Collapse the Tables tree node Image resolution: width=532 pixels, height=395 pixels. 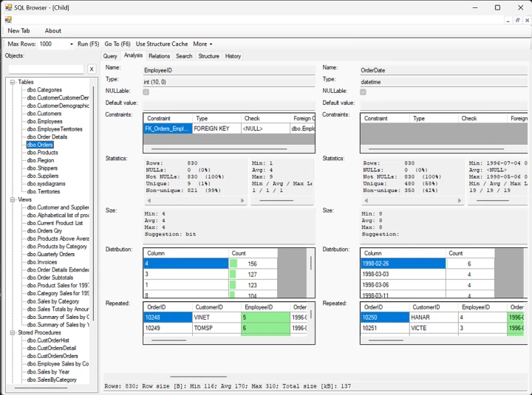click(x=13, y=82)
